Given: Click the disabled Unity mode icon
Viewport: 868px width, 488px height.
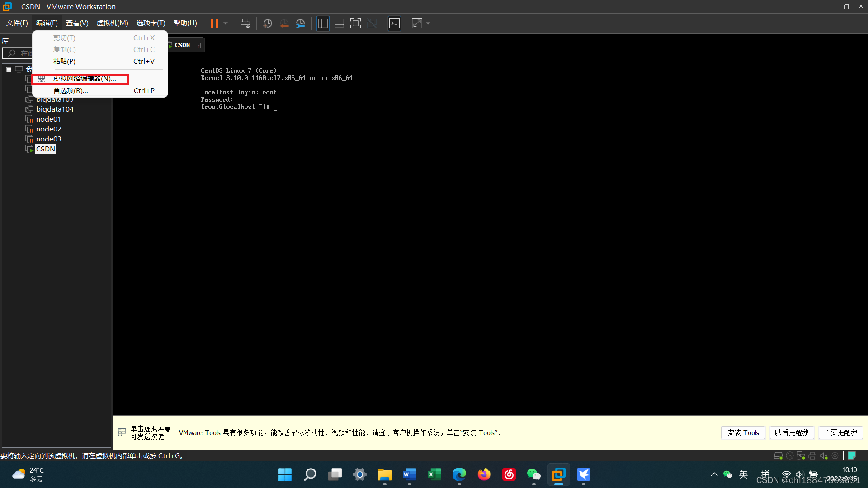Looking at the screenshot, I should [372, 23].
